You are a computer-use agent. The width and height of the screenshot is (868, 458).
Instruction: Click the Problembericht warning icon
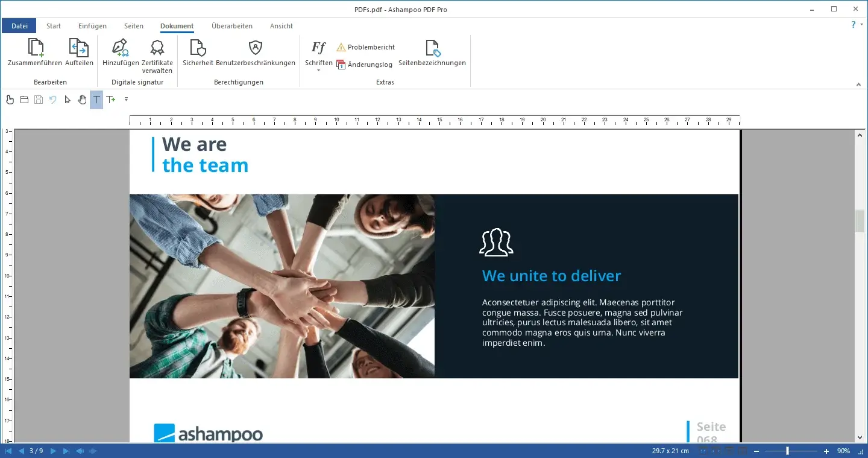[341, 46]
